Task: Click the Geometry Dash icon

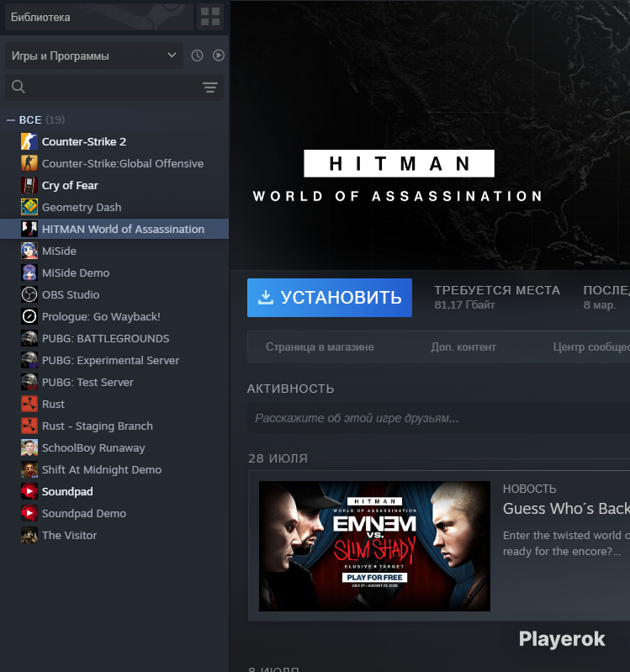Action: click(x=29, y=207)
